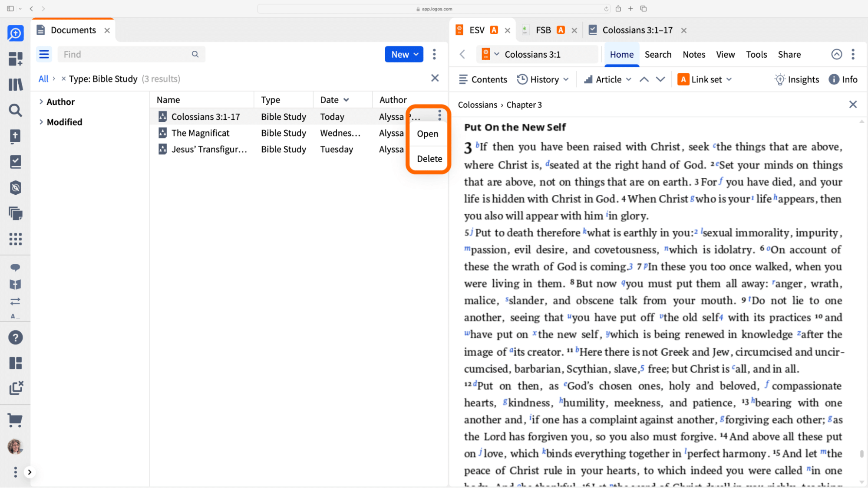Open the Help question mark icon
868x488 pixels.
pos(16,337)
